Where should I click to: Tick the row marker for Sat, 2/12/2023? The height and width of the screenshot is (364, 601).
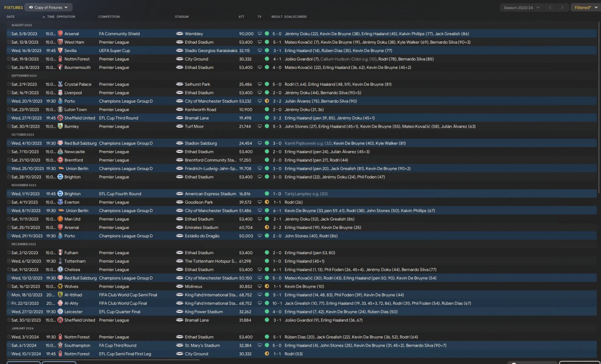tap(8, 253)
